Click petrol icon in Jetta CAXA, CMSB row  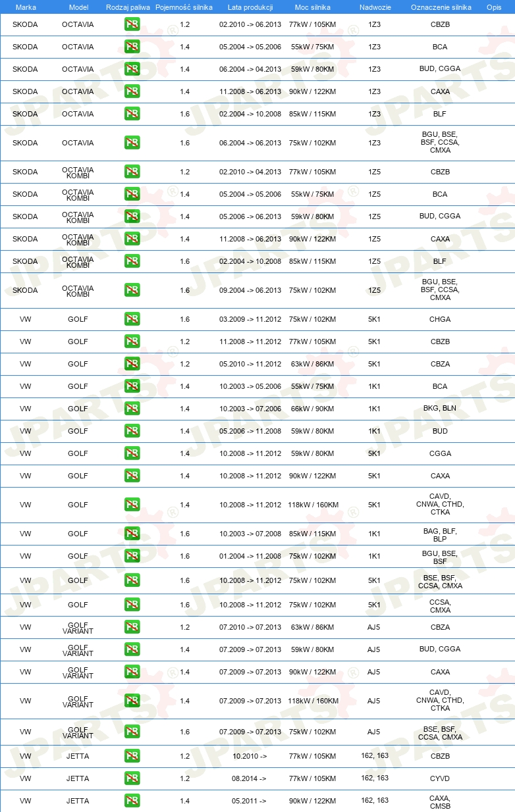[x=132, y=801]
